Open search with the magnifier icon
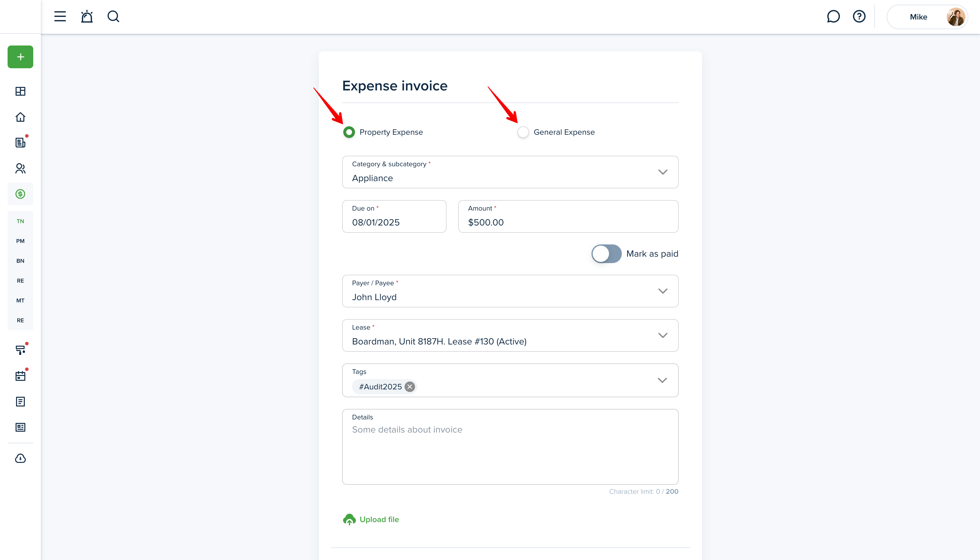This screenshot has height=560, width=980. pyautogui.click(x=113, y=17)
